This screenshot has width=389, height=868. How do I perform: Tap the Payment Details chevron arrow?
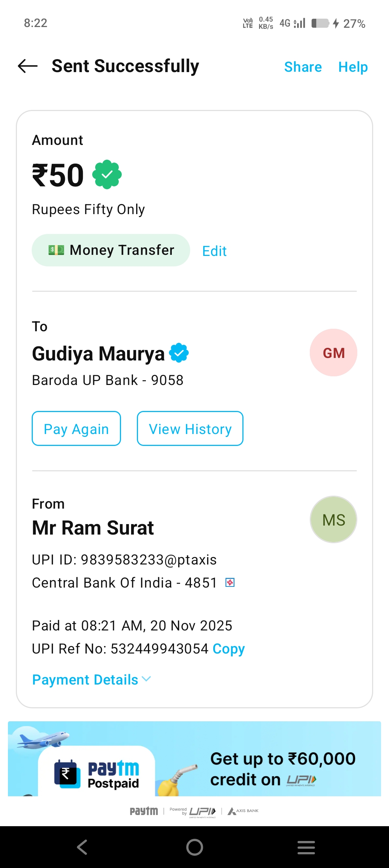tap(147, 679)
